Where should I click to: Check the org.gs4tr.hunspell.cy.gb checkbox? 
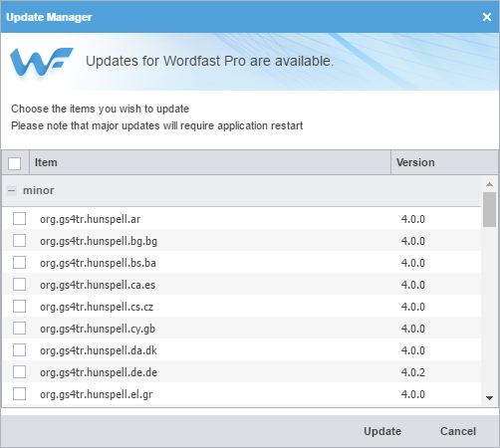pyautogui.click(x=19, y=329)
